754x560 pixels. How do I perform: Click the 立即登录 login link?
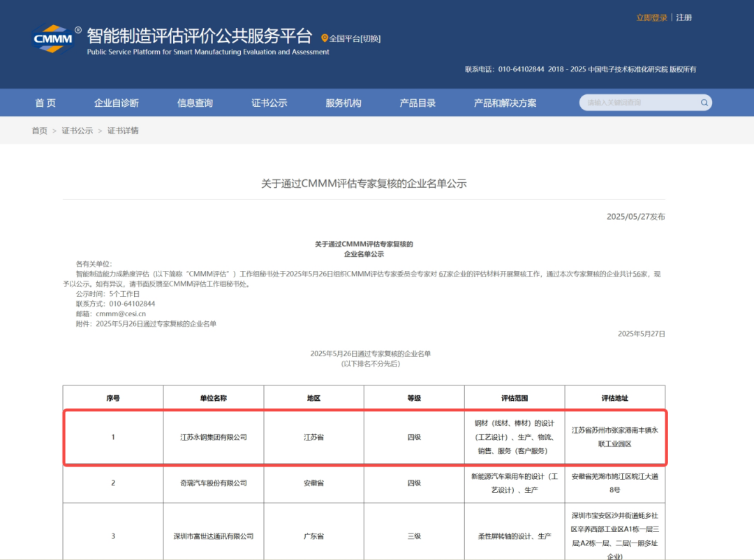651,17
